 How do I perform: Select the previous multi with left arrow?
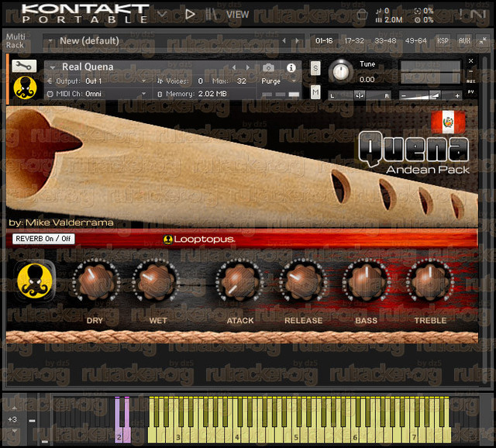[284, 41]
